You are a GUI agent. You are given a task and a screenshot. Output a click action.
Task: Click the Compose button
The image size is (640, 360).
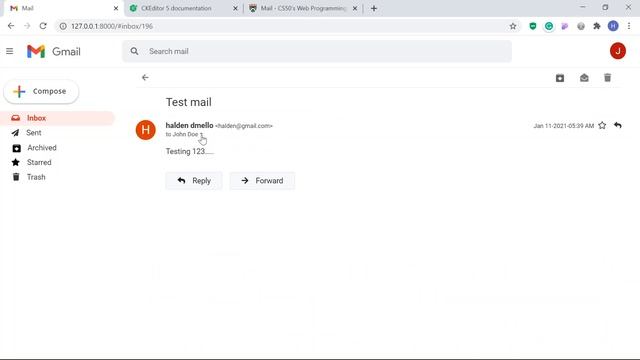[41, 91]
